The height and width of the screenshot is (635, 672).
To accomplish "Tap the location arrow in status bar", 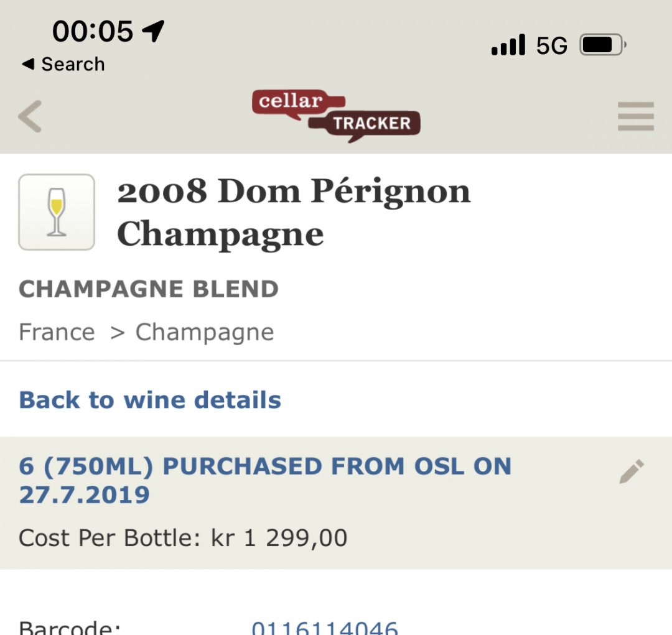I will tap(153, 31).
